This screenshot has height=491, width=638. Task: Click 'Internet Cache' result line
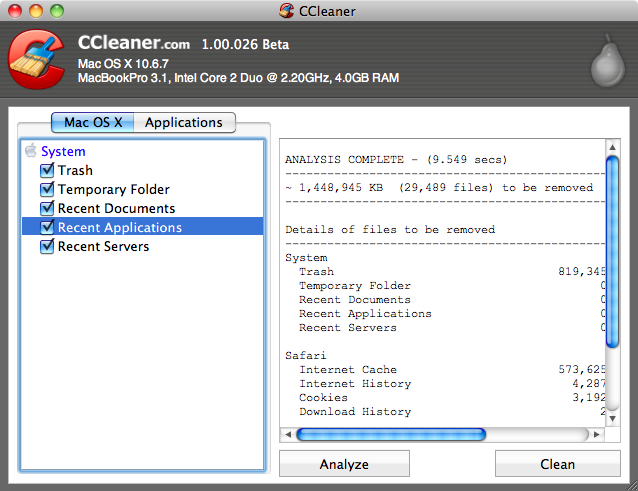click(348, 369)
